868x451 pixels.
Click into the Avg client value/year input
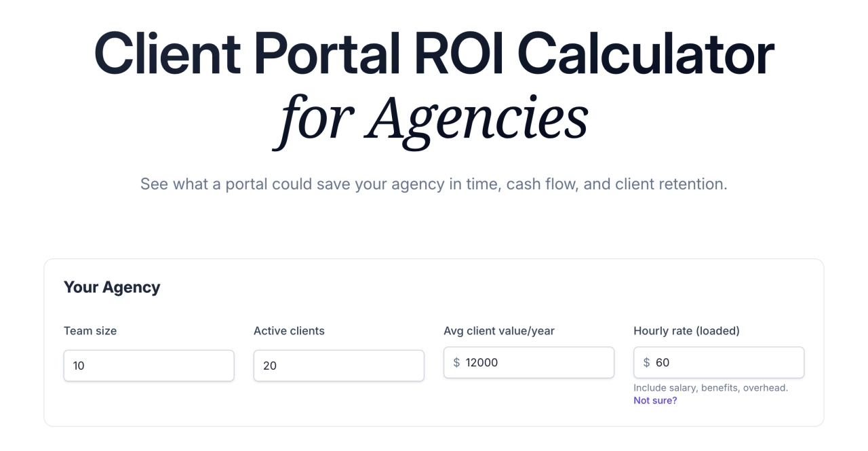(536, 363)
